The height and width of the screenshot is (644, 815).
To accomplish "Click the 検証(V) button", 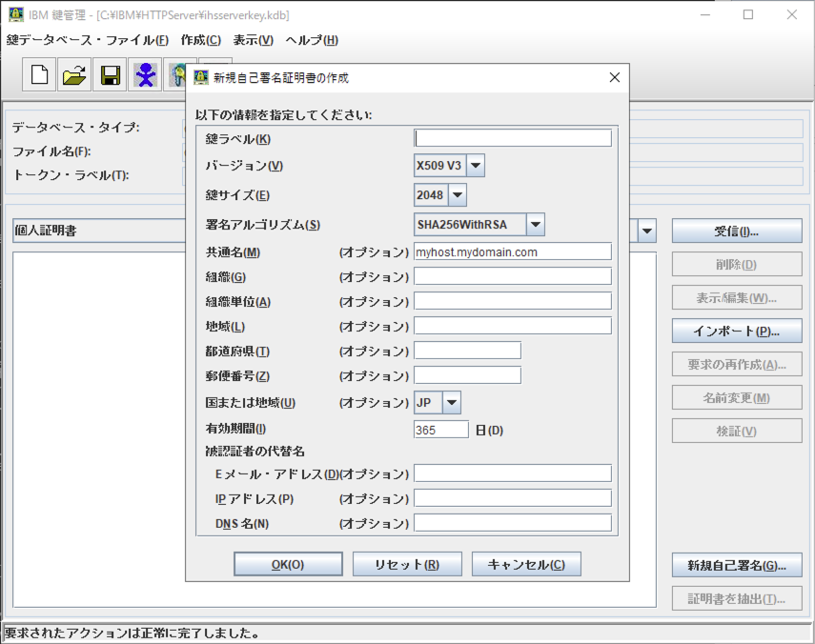I will click(737, 431).
